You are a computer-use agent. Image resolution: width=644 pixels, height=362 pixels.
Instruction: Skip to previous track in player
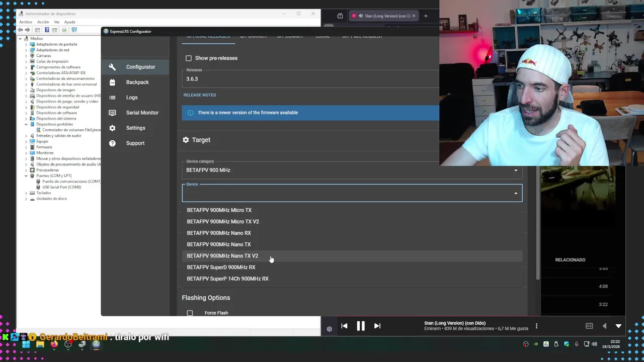[344, 326]
